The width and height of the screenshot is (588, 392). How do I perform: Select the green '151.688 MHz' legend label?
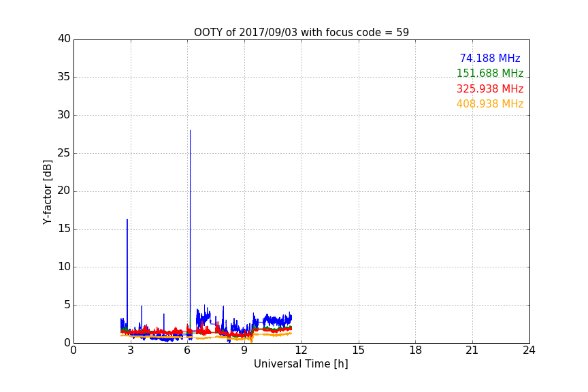pos(490,73)
